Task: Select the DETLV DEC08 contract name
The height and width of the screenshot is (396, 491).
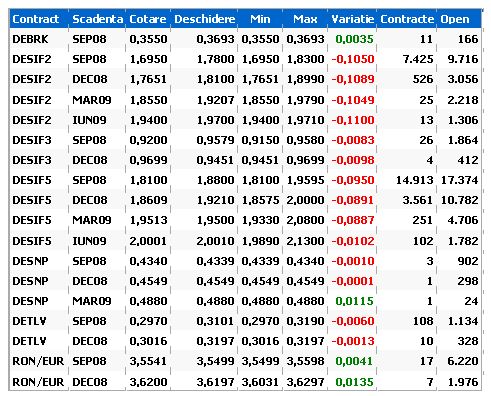Action: coord(29,341)
